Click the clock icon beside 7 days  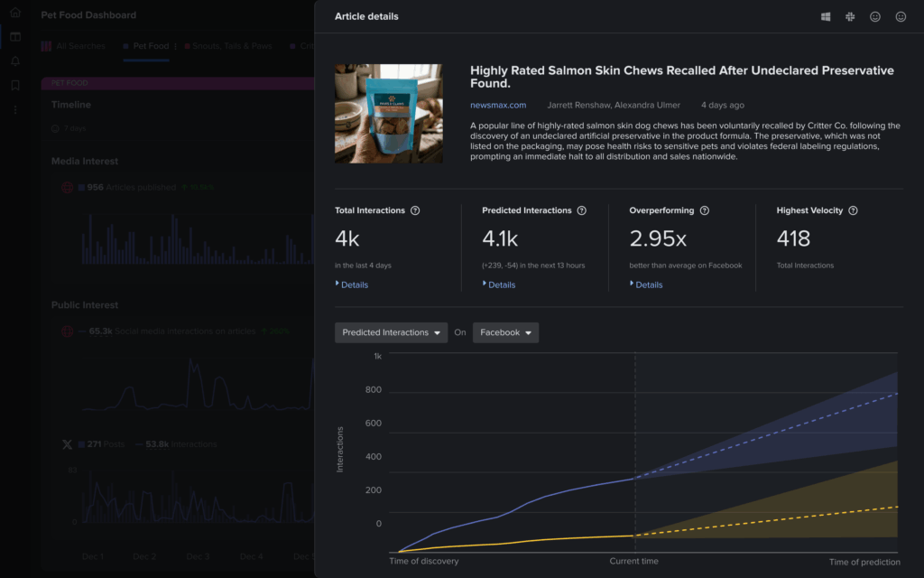click(55, 128)
